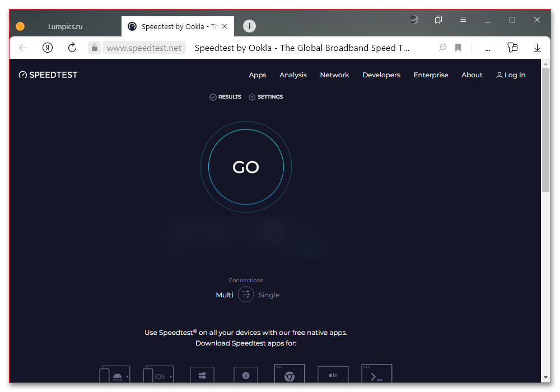Screen dimensions: 560x392
Task: Click the page vertical scrollbar thumb
Action: pos(545,130)
